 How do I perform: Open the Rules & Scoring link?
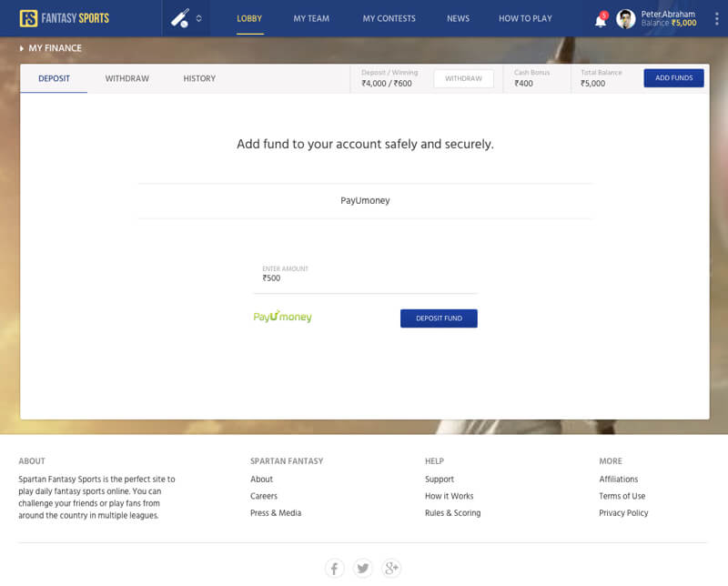pos(452,513)
